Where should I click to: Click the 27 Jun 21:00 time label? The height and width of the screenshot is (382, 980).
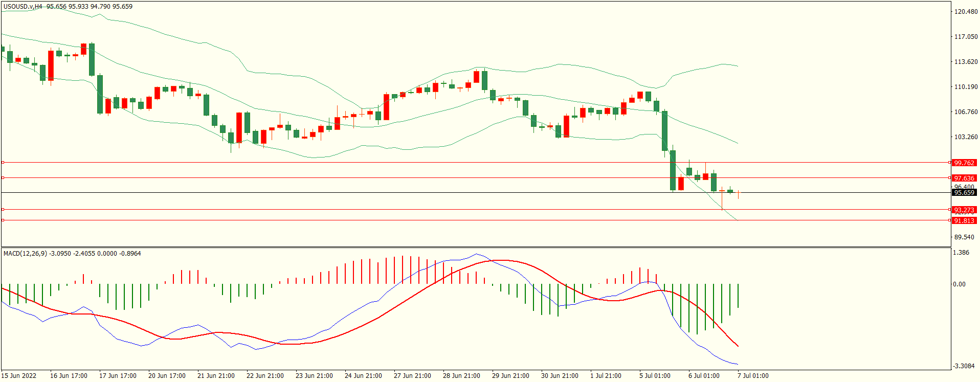412,376
